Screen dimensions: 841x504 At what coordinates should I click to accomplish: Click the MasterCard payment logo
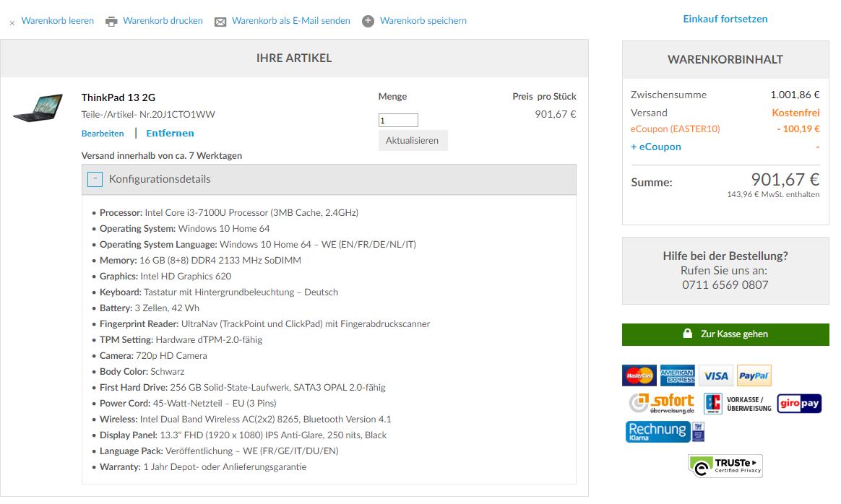click(639, 375)
